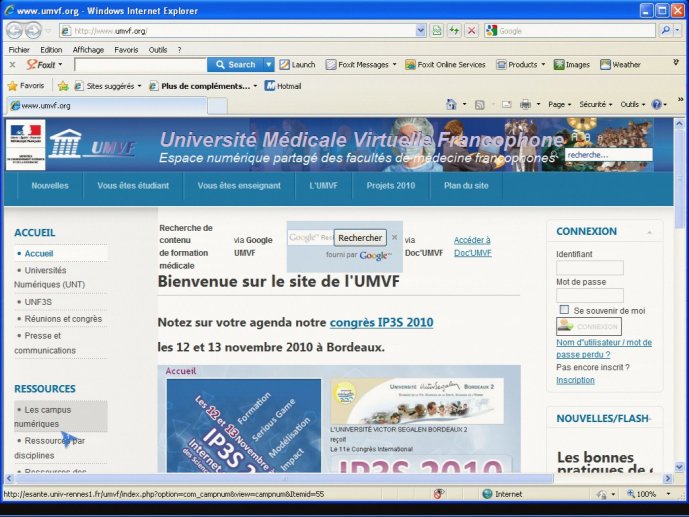The width and height of the screenshot is (689, 517).
Task: Open the Sécurité command bar menu
Action: click(x=595, y=105)
